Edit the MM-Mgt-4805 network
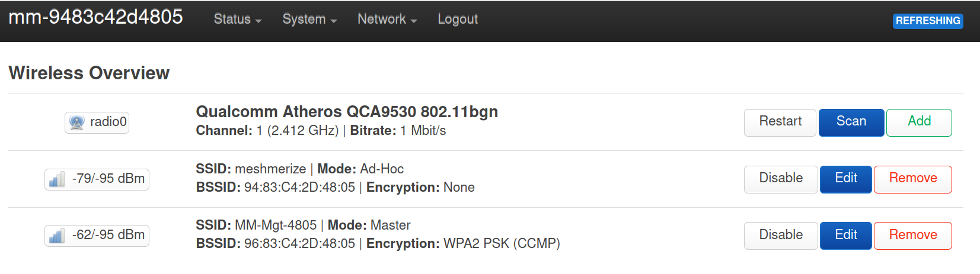Image resolution: width=980 pixels, height=274 pixels. pyautogui.click(x=846, y=236)
